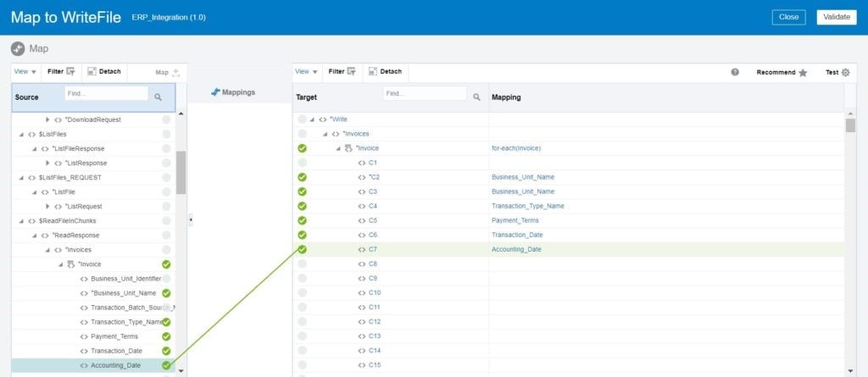
Task: Click the unmapped status circle for C8
Action: [302, 263]
